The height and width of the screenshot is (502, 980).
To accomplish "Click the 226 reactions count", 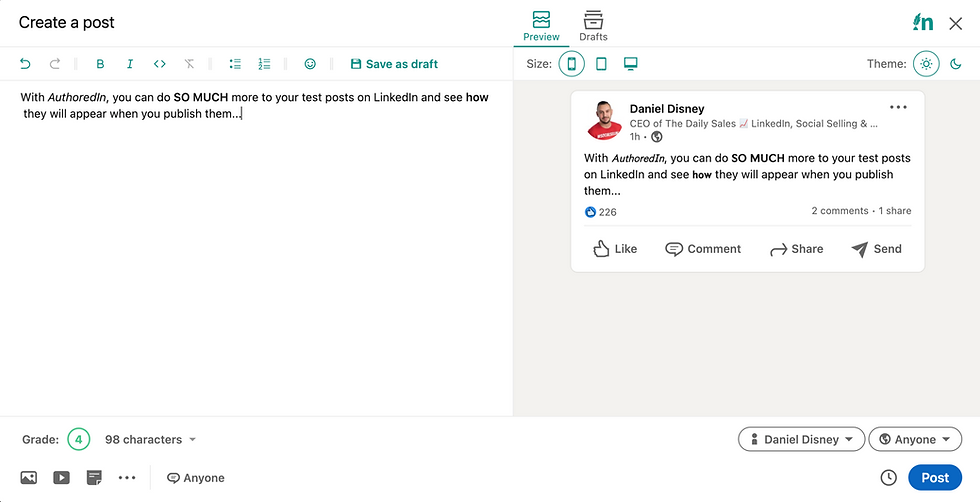I will (601, 212).
